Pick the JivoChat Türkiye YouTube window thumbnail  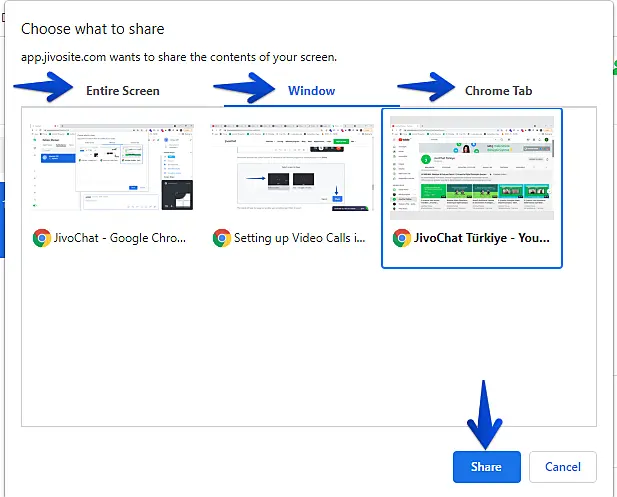pyautogui.click(x=472, y=168)
